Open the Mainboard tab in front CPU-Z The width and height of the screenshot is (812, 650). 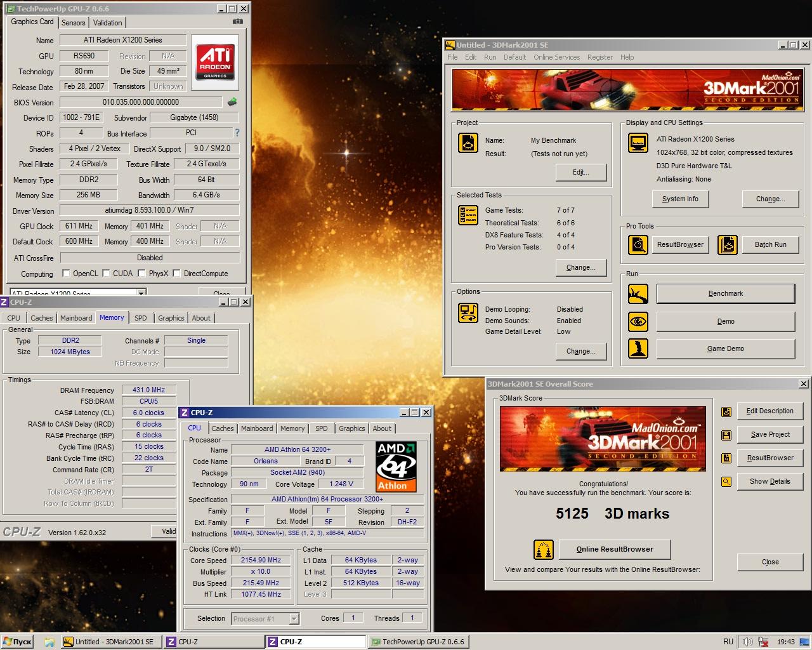point(257,428)
